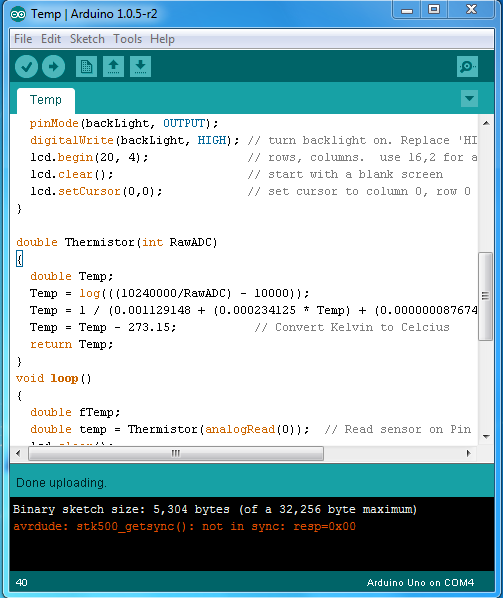Click the vertical scrollbar down arrow
Viewport: 503px width, 598px height.
point(486,436)
